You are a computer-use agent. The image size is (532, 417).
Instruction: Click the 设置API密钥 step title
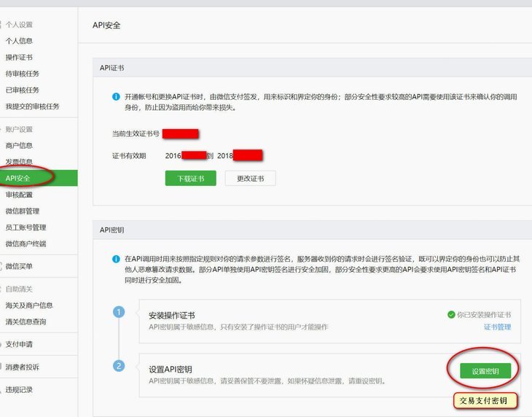pos(171,370)
